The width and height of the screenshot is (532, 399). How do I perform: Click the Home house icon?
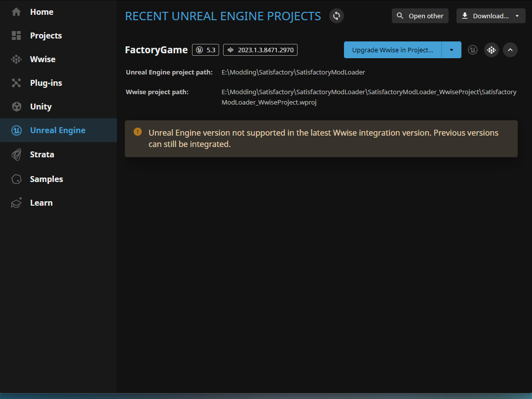pos(16,12)
